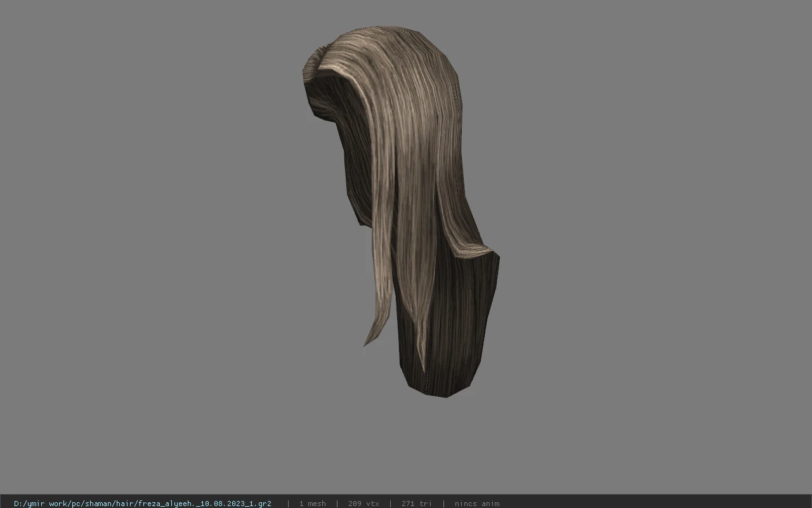The image size is (812, 508).
Task: Click the '1 mesh' status entry
Action: [312, 504]
